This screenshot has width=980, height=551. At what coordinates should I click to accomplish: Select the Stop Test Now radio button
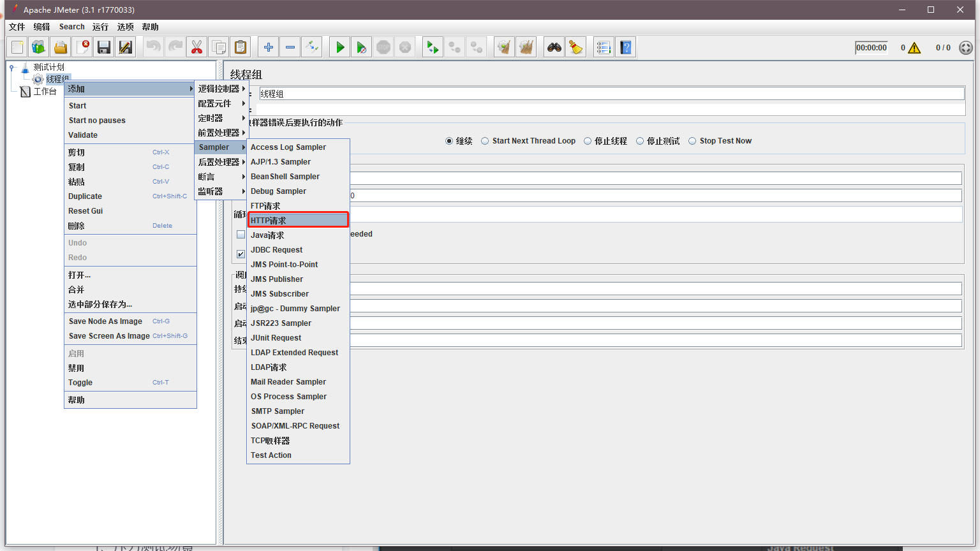(x=692, y=141)
